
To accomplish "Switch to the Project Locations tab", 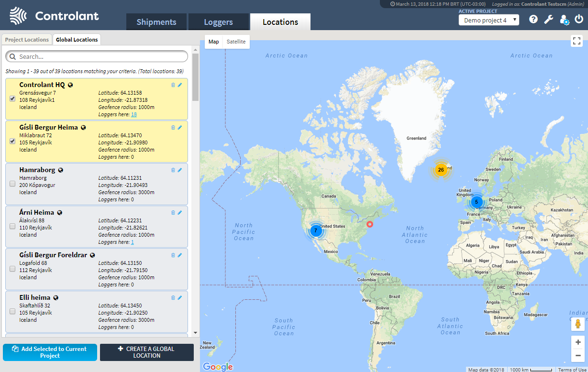I will click(x=27, y=40).
